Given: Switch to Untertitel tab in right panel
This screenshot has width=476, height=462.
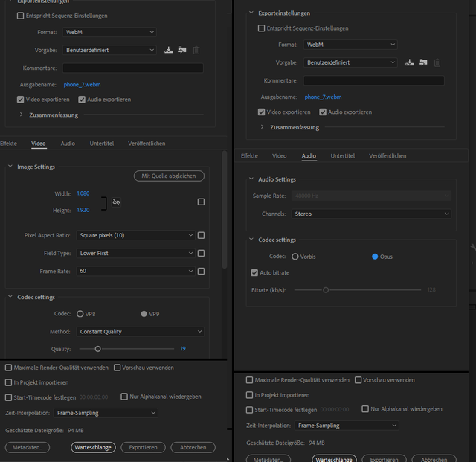Looking at the screenshot, I should [x=343, y=155].
